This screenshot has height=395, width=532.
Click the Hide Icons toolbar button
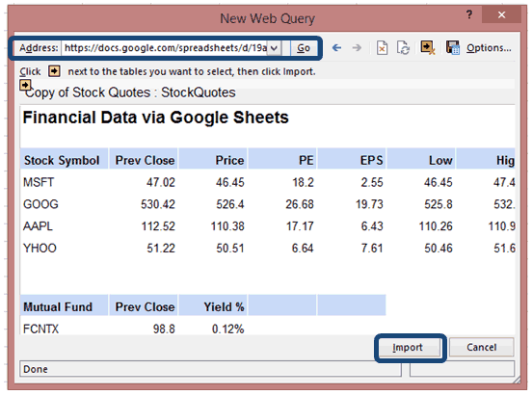428,47
